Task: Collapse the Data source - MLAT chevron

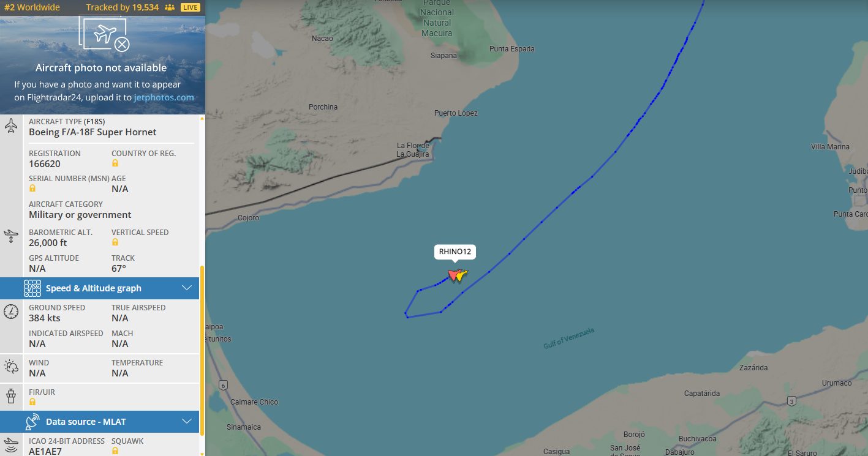Action: [x=187, y=422]
